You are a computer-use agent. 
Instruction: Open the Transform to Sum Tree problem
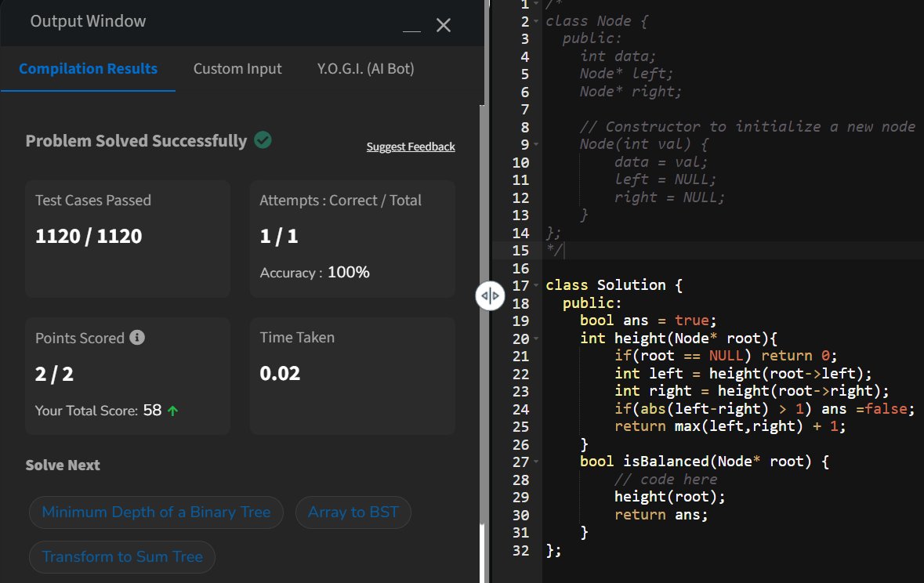(122, 557)
